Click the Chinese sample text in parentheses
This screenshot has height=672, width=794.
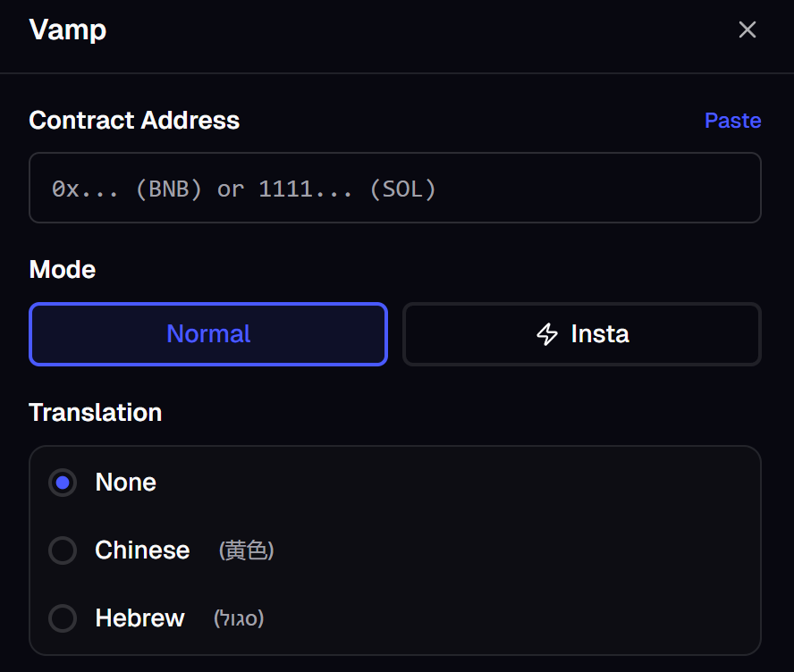[246, 550]
